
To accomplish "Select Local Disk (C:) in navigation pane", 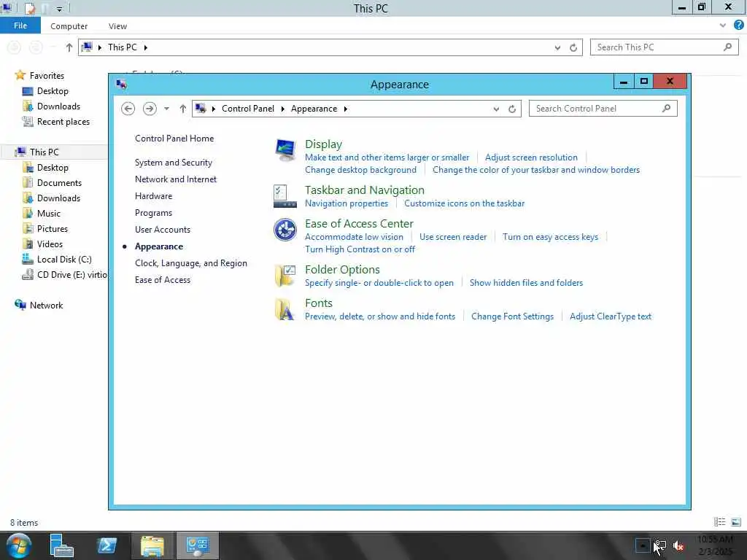I will tap(64, 260).
